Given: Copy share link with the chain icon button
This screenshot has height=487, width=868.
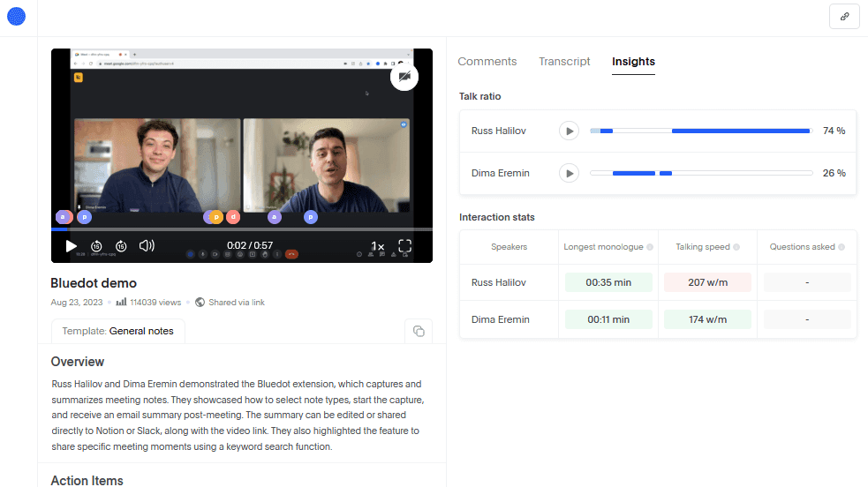Looking at the screenshot, I should (844, 17).
